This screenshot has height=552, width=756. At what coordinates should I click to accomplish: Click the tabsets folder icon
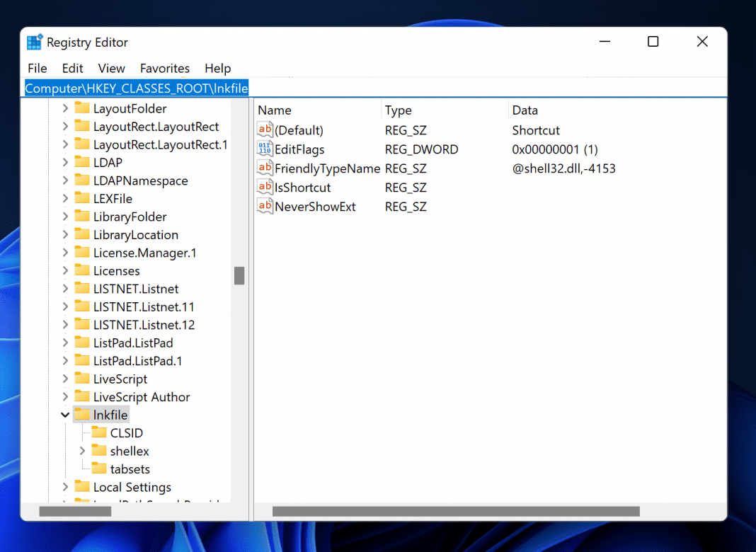[x=100, y=468]
